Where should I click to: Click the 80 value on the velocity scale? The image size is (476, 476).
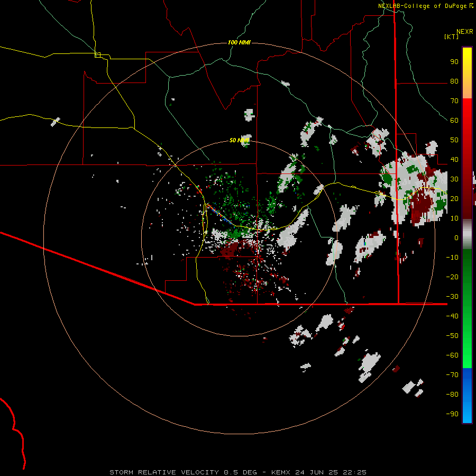pos(454,81)
